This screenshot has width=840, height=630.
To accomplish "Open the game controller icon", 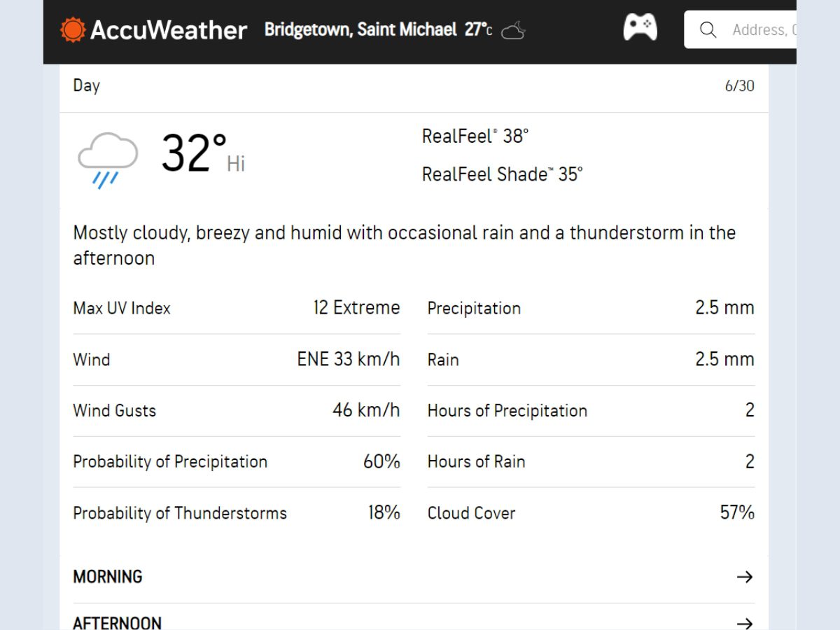I will coord(640,28).
